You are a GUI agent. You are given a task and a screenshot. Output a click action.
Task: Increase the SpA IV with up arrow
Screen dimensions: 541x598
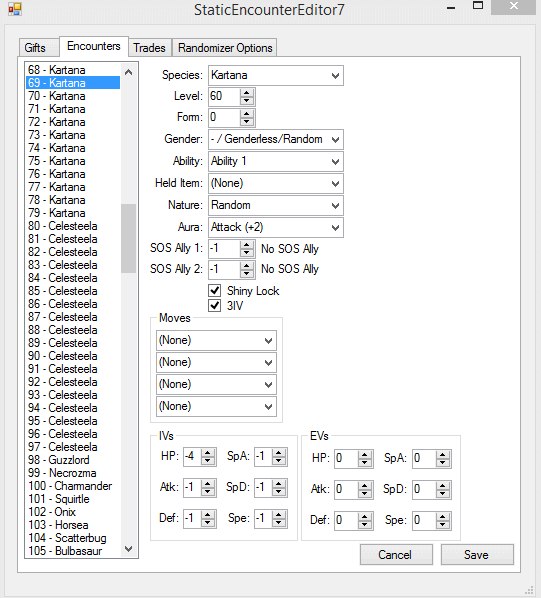[279, 453]
